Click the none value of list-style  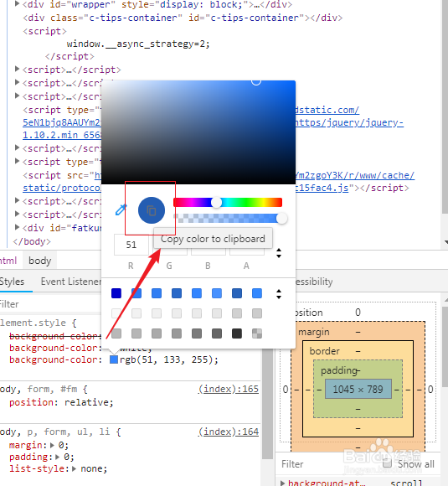[x=92, y=468]
